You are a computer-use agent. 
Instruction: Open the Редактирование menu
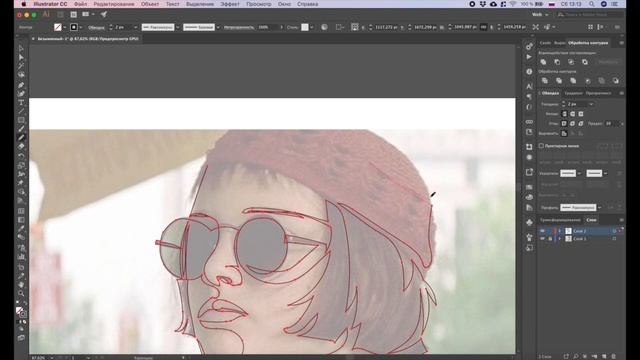(x=113, y=4)
